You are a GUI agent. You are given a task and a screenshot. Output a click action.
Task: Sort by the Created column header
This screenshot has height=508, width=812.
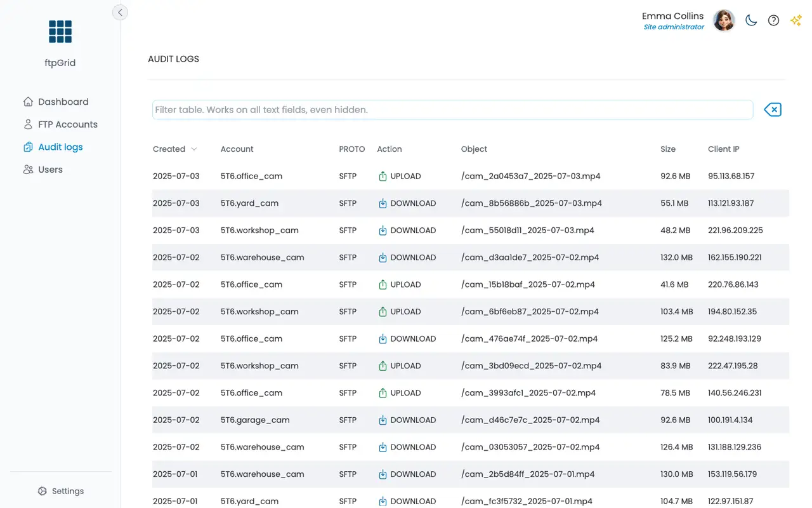pos(169,149)
